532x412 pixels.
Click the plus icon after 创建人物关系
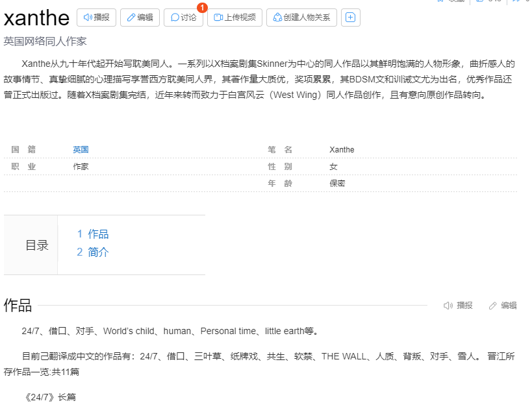[351, 18]
